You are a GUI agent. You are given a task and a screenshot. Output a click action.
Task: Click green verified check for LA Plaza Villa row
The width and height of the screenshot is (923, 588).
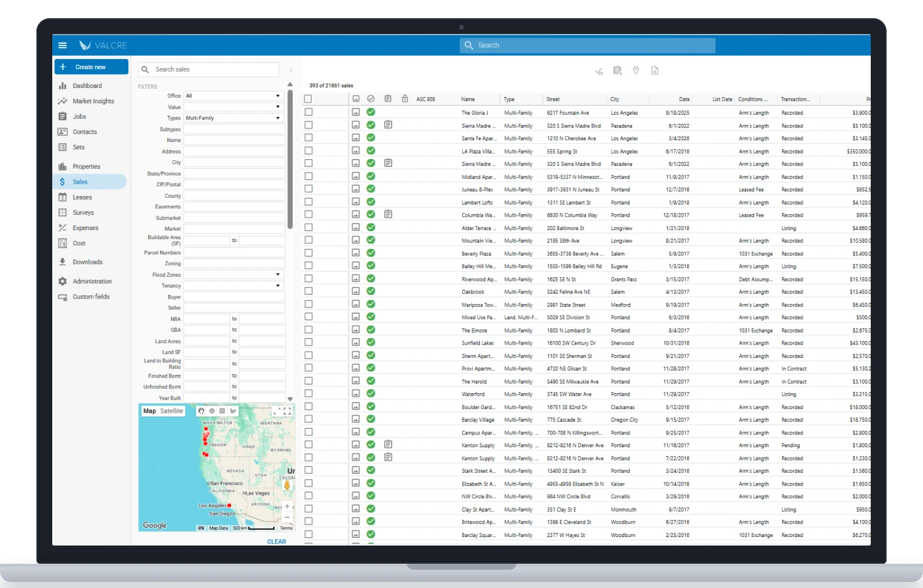pos(370,150)
